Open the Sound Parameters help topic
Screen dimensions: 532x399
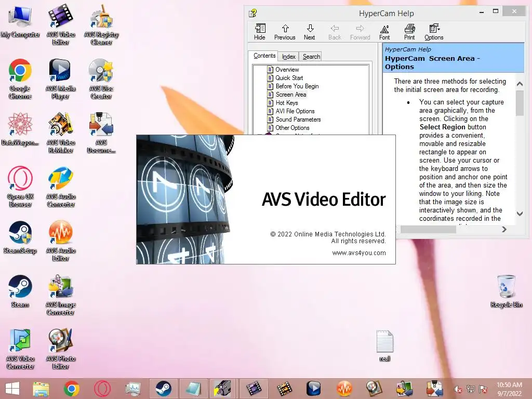[298, 119]
